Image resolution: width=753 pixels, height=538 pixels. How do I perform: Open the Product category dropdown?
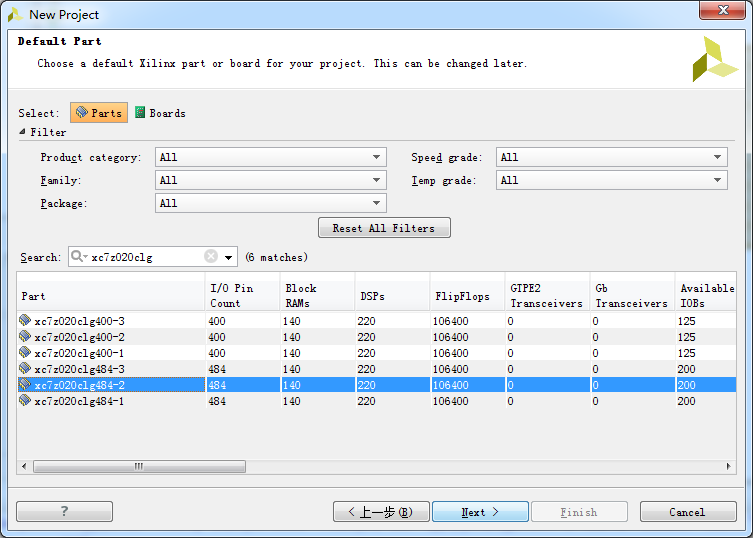[271, 157]
